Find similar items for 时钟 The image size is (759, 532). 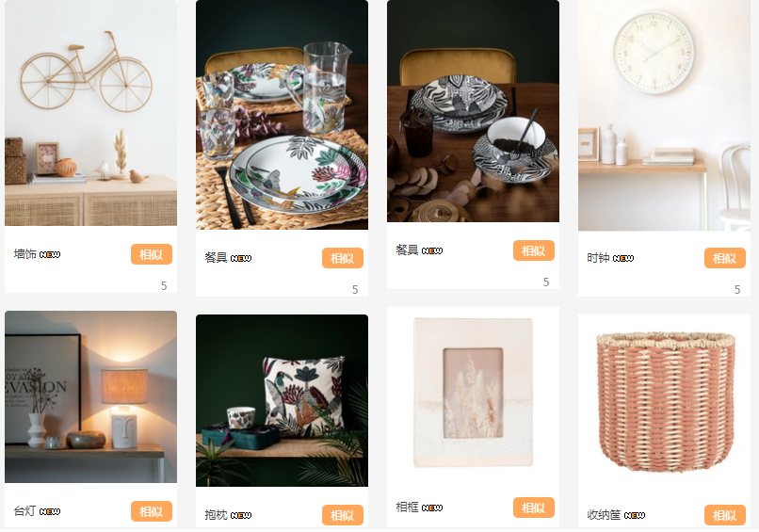click(x=725, y=258)
